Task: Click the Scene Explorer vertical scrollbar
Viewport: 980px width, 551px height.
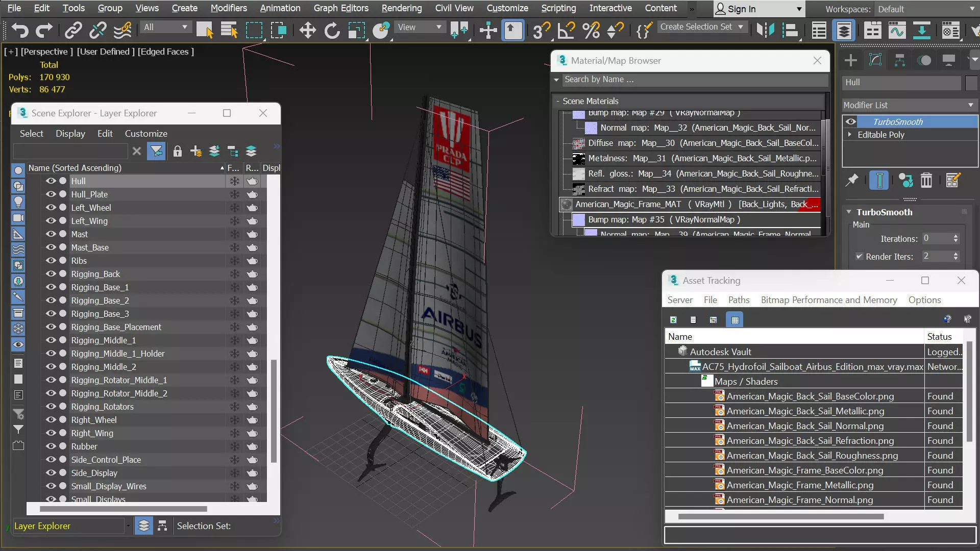Action: click(274, 411)
